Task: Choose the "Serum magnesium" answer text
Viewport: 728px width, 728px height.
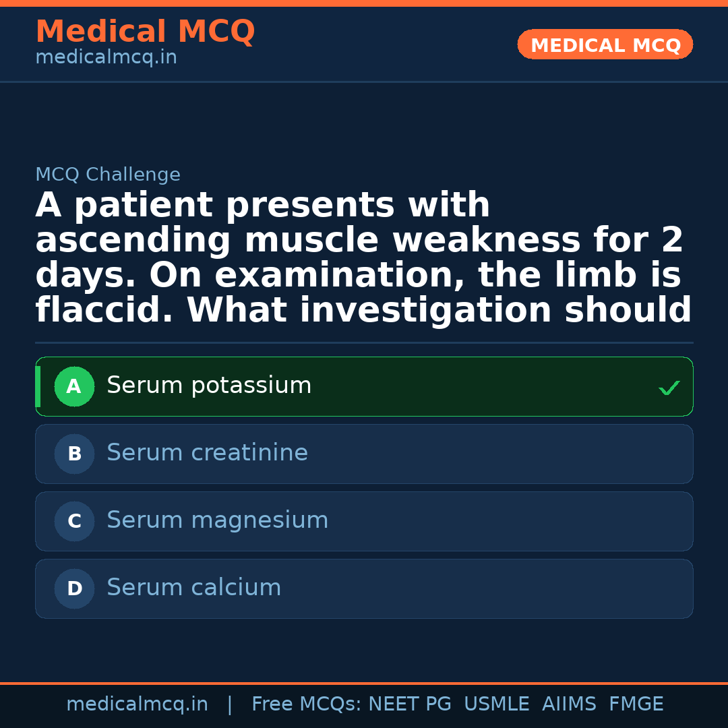Action: click(217, 520)
